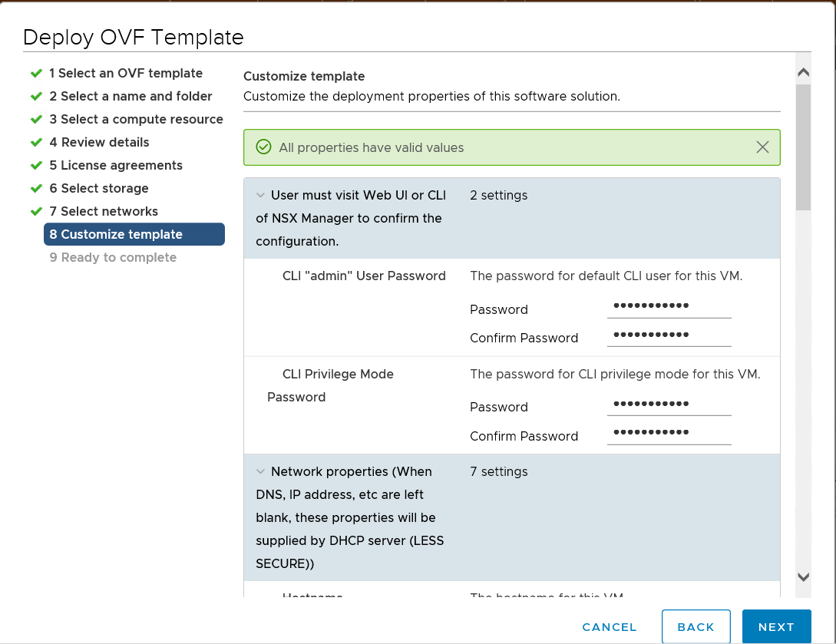Click the CLI admin Password field
This screenshot has height=644, width=836.
[669, 307]
